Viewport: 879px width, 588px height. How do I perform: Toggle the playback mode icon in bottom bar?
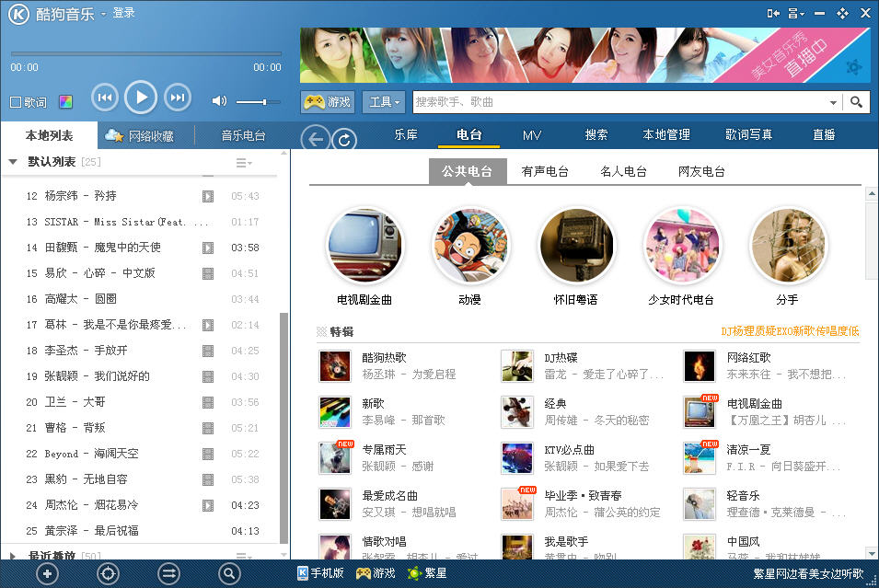(x=168, y=573)
